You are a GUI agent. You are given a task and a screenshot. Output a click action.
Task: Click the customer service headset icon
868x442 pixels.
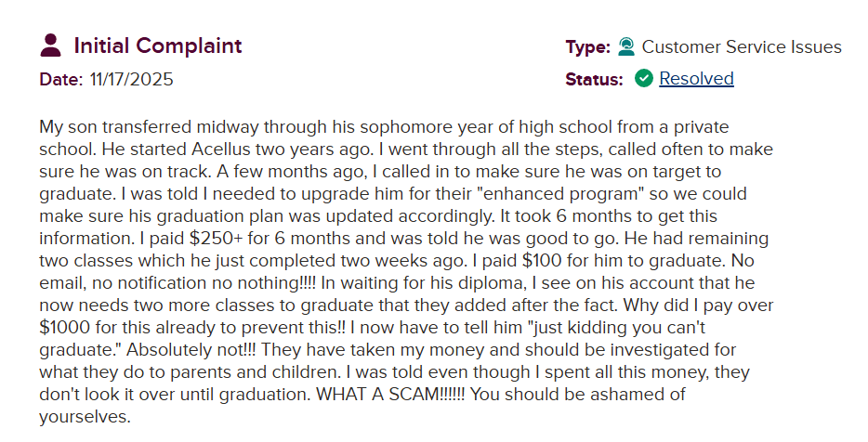pos(626,46)
